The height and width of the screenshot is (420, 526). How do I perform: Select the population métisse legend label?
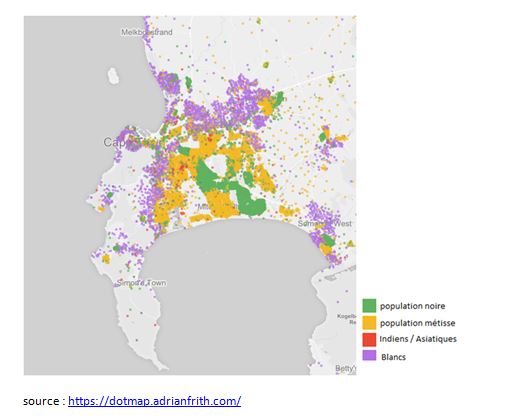point(418,323)
